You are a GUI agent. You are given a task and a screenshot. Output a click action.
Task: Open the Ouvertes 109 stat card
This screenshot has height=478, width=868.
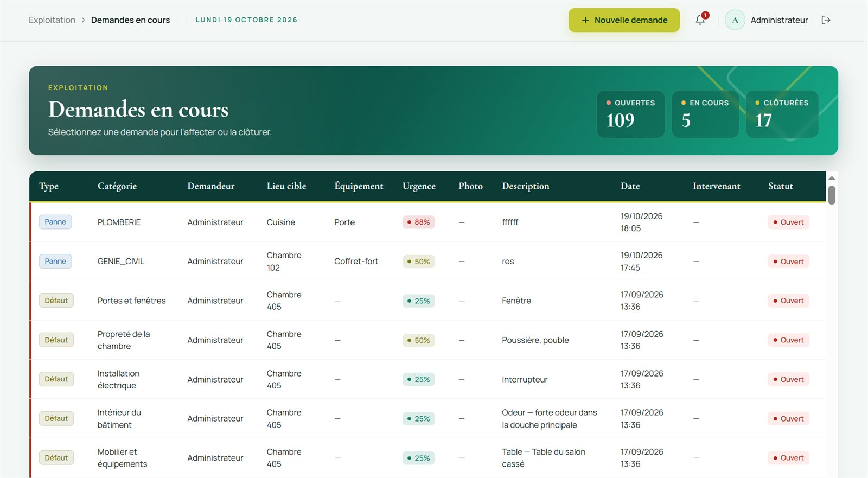click(x=630, y=114)
